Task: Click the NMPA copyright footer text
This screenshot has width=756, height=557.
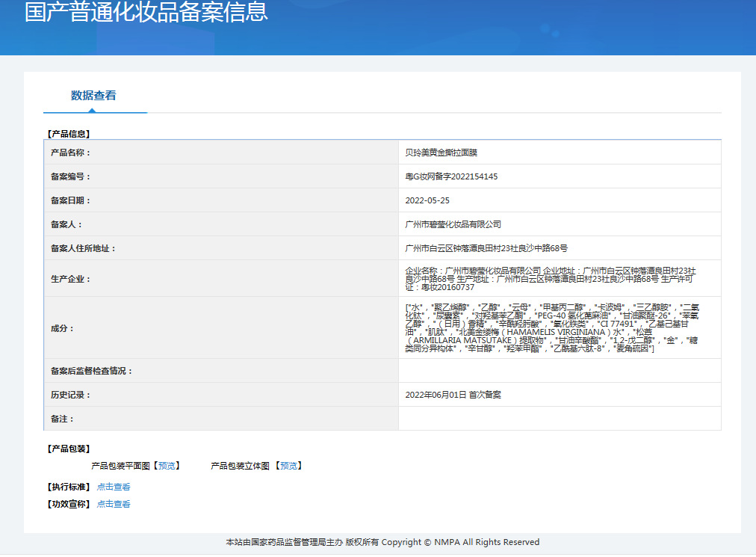Action: (x=382, y=542)
